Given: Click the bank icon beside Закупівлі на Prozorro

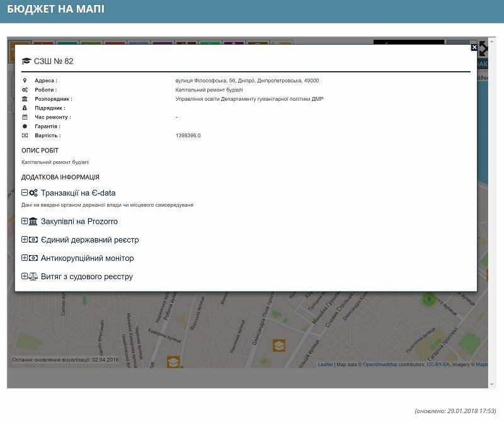Looking at the screenshot, I should tap(33, 221).
